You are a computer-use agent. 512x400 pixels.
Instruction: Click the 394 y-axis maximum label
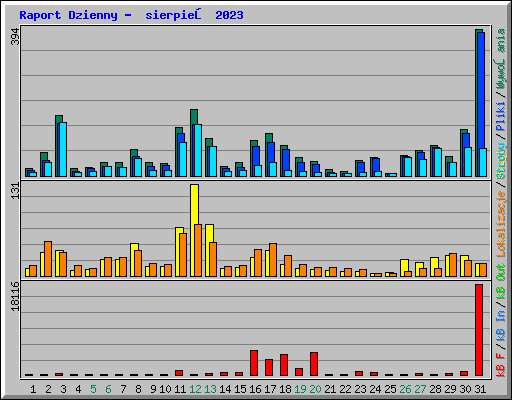(15, 37)
